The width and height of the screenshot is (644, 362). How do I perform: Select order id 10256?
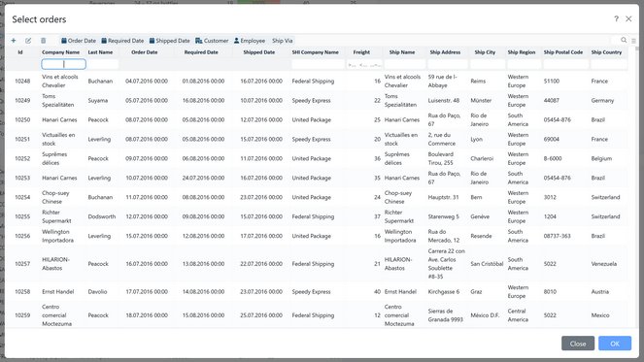pyautogui.click(x=22, y=236)
